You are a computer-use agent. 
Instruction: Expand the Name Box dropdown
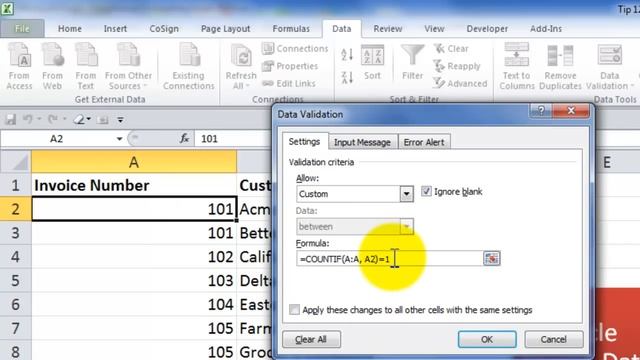119,139
